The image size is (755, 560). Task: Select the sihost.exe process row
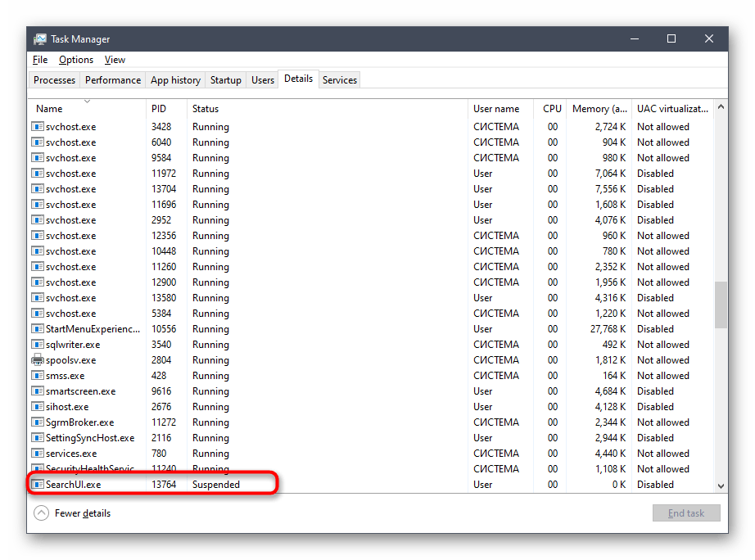[246, 407]
